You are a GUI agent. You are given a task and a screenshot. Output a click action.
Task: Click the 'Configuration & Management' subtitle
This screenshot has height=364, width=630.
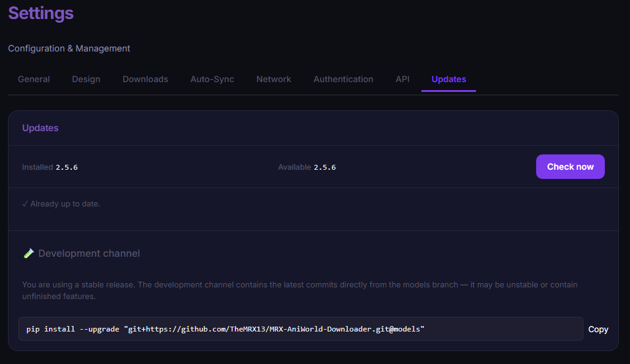(69, 48)
